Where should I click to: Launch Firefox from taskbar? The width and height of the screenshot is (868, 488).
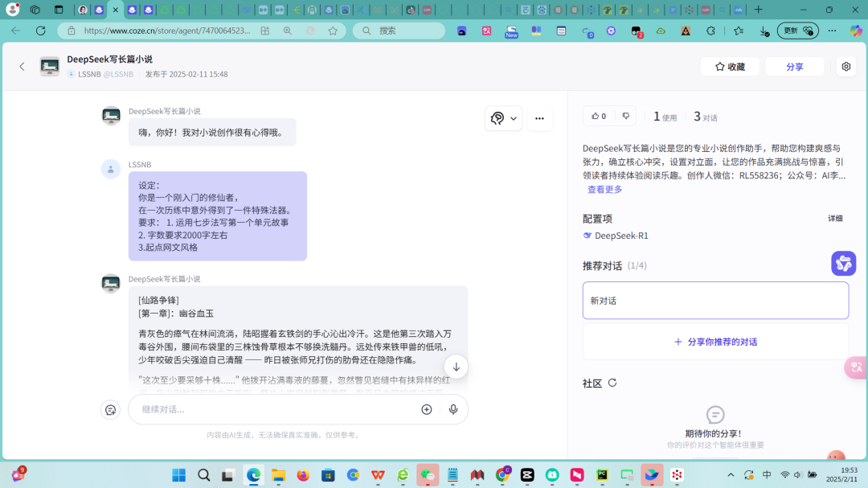(x=303, y=474)
